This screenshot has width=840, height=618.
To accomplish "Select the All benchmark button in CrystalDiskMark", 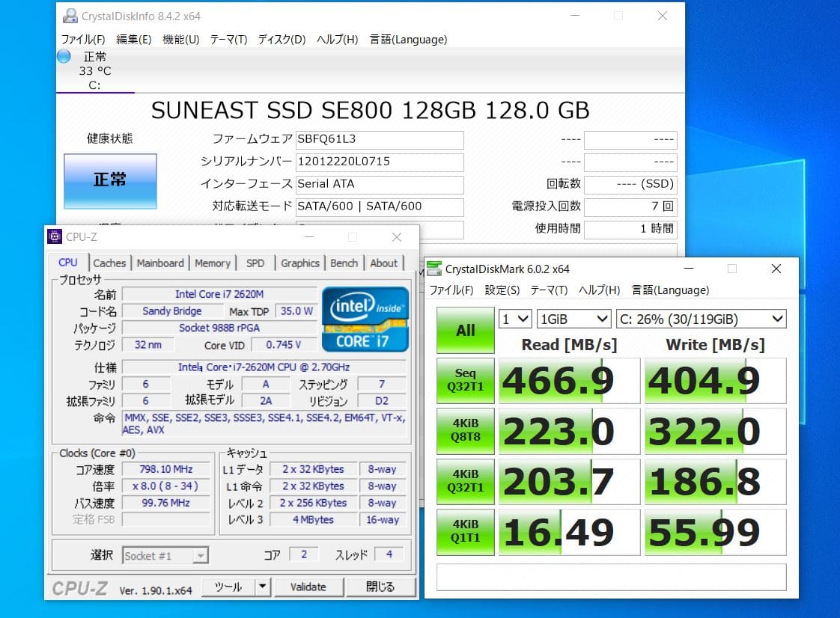I will (x=465, y=331).
